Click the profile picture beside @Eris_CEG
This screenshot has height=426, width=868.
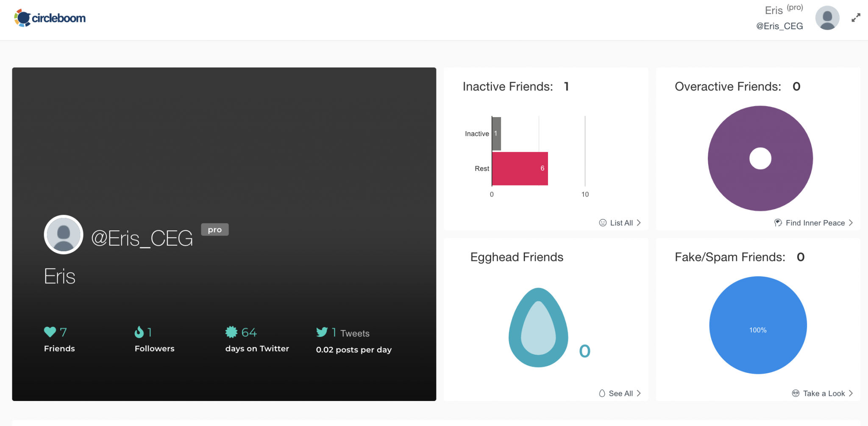coord(64,235)
